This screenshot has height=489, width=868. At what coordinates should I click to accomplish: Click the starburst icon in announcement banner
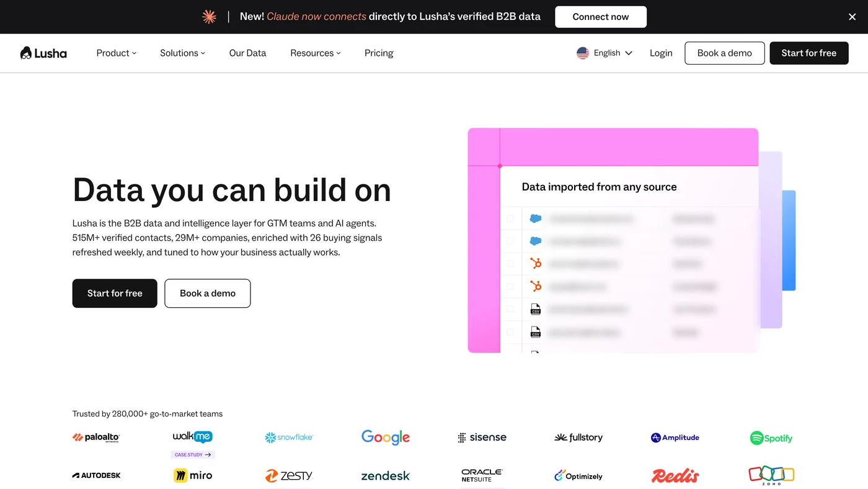210,17
